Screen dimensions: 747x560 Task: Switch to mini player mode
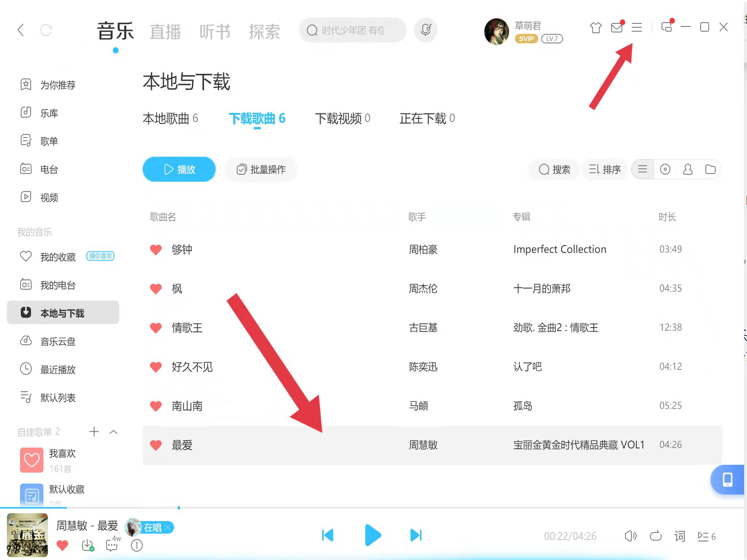click(x=667, y=27)
